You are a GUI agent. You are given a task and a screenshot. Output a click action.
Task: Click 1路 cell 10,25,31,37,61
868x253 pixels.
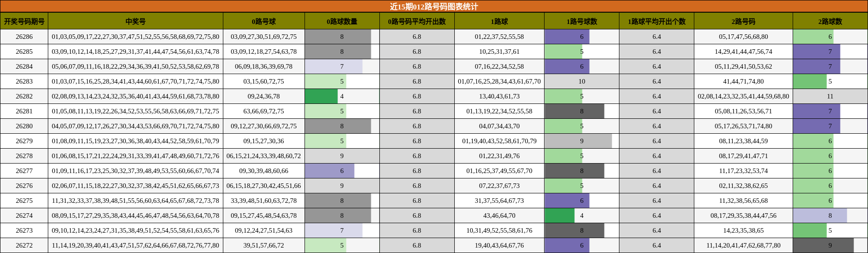(x=499, y=52)
